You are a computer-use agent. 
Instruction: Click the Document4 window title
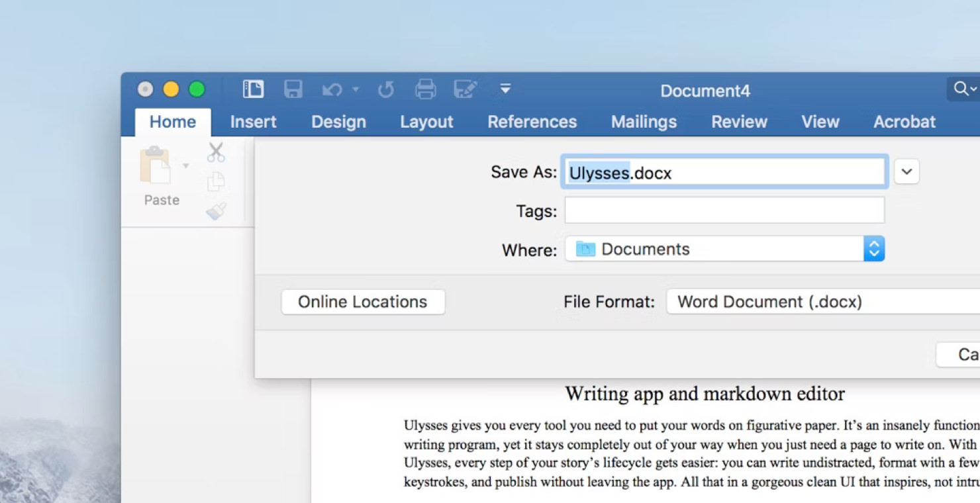coord(705,91)
